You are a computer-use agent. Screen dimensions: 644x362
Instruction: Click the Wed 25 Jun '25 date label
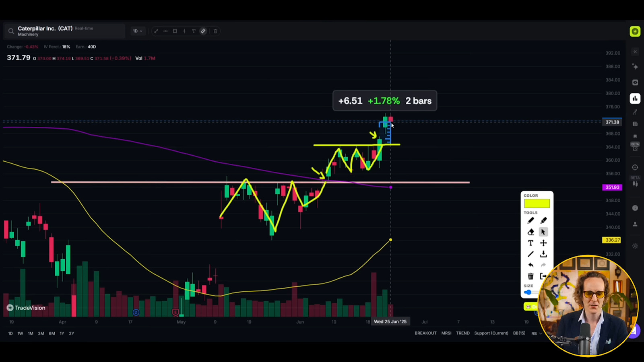click(x=390, y=321)
